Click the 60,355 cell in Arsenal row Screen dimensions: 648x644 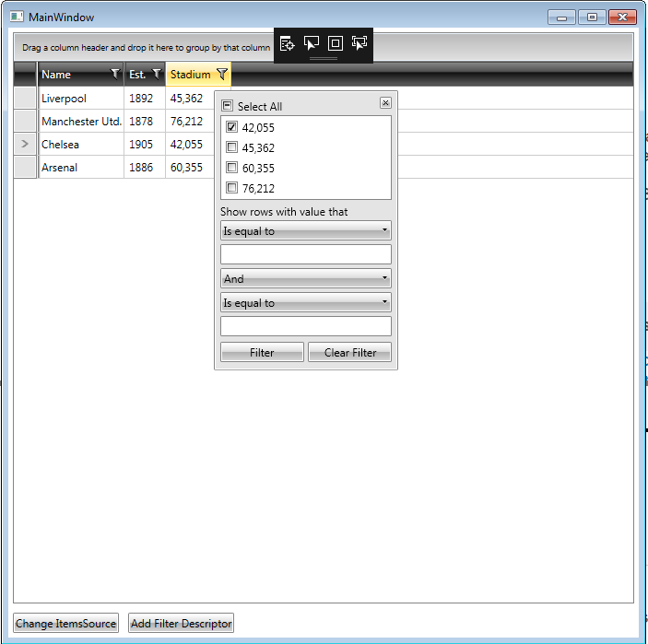(190, 168)
